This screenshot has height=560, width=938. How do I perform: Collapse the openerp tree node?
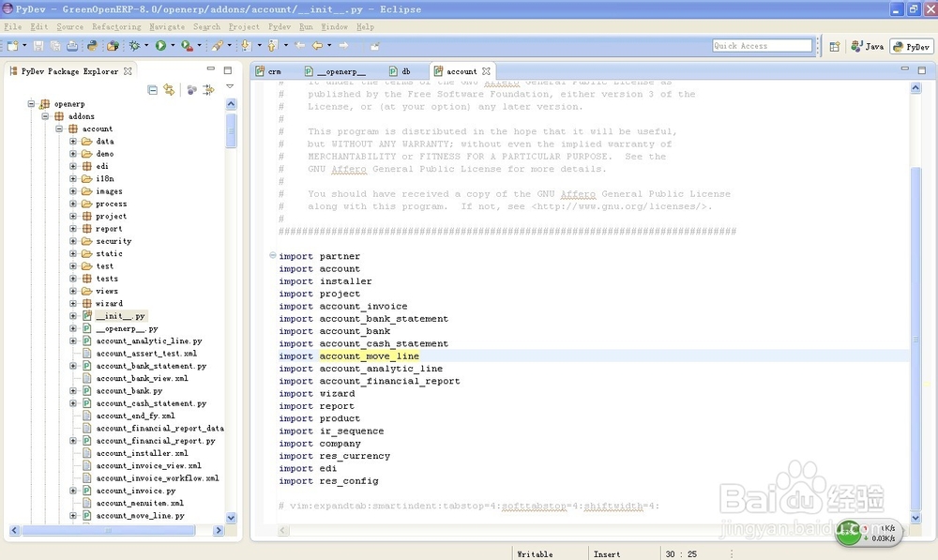[31, 103]
